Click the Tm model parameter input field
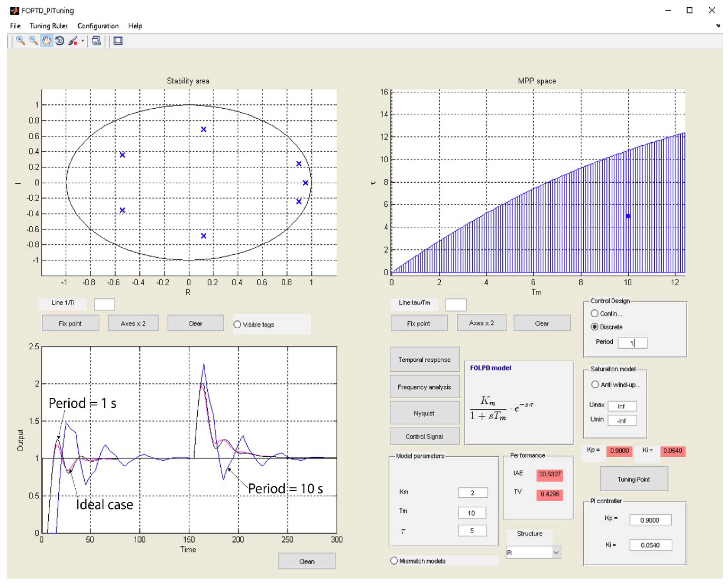Image resolution: width=728 pixels, height=585 pixels. pos(472,513)
